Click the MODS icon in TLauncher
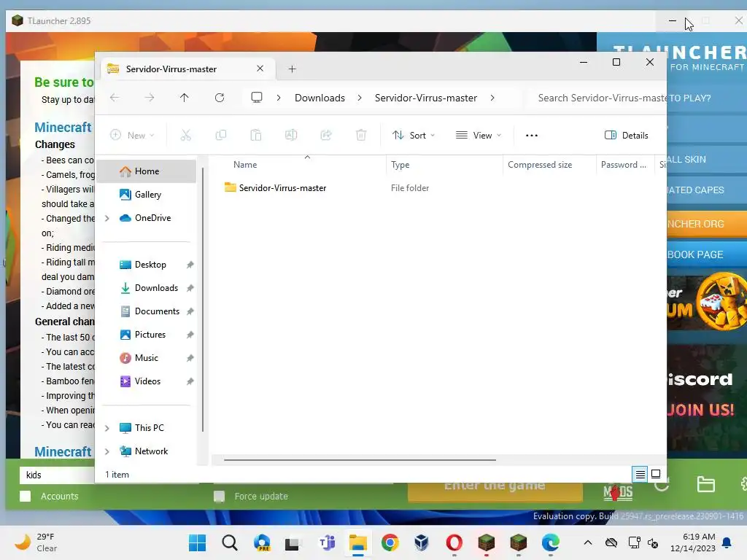The height and width of the screenshot is (560, 747). 618,492
